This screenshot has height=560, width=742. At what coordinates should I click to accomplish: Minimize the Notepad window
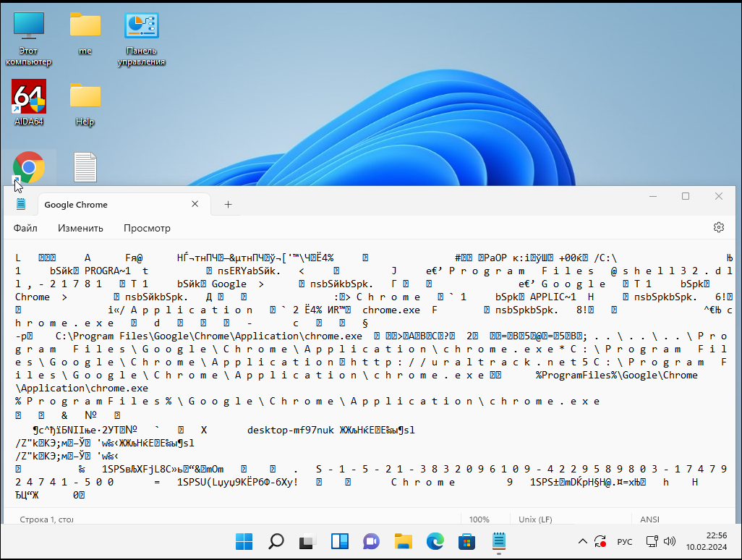tap(653, 197)
